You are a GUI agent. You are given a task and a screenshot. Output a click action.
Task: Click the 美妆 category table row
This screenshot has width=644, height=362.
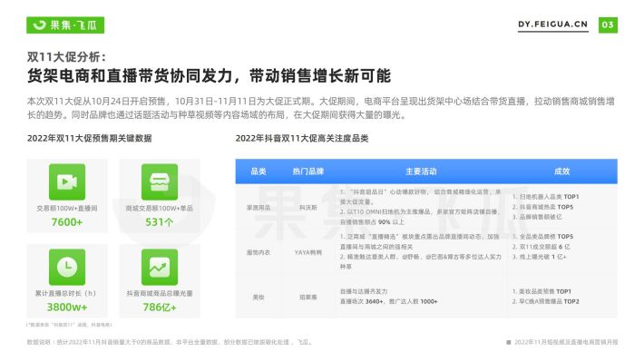426,297
